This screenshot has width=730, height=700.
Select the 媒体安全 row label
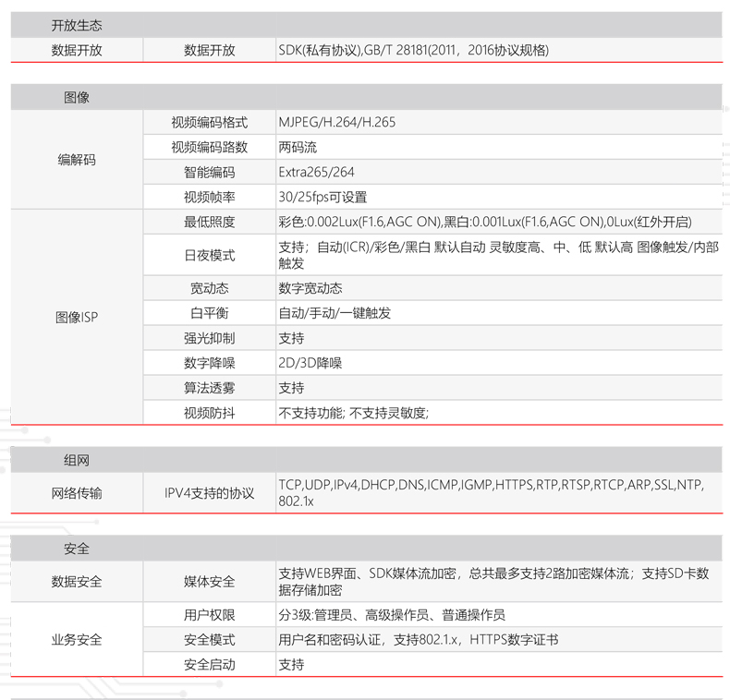pyautogui.click(x=210, y=582)
